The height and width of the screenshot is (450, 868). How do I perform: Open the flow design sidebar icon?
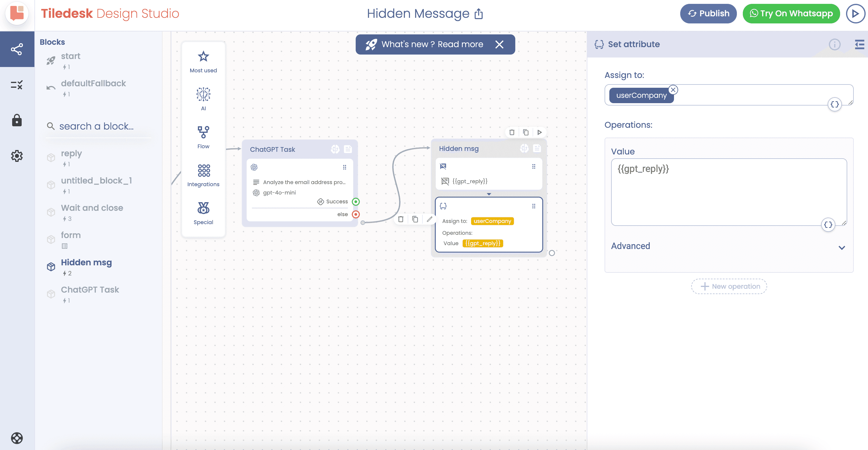[17, 49]
